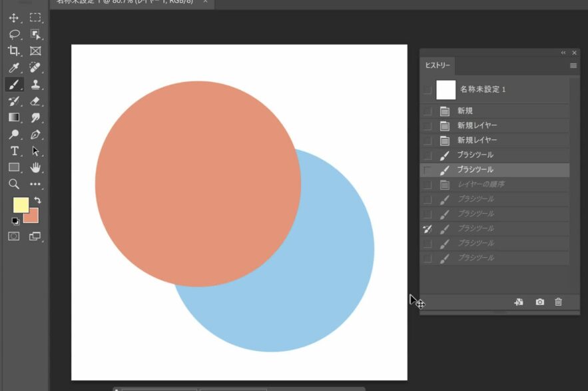This screenshot has height=391, width=588.
Task: Select the Horizontal Type tool
Action: pos(14,151)
